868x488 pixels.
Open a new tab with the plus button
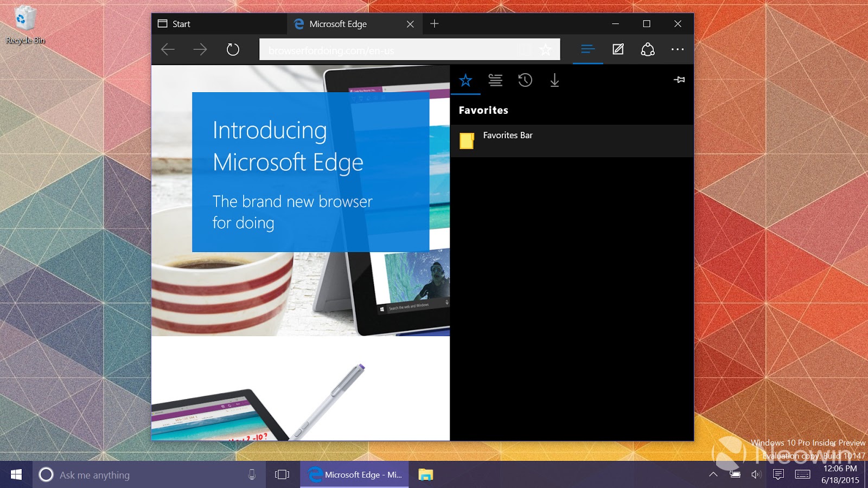[x=435, y=24]
